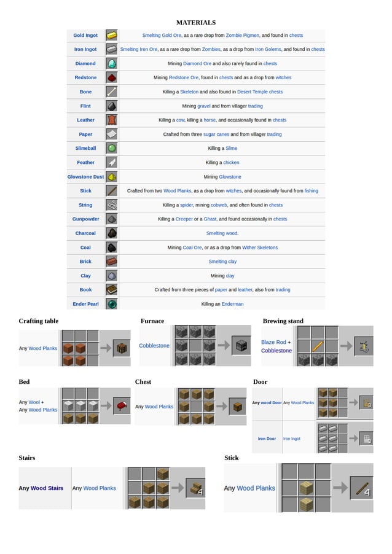The image size is (392, 554).
Task: Click the brewing stand result icon
Action: pyautogui.click(x=364, y=346)
